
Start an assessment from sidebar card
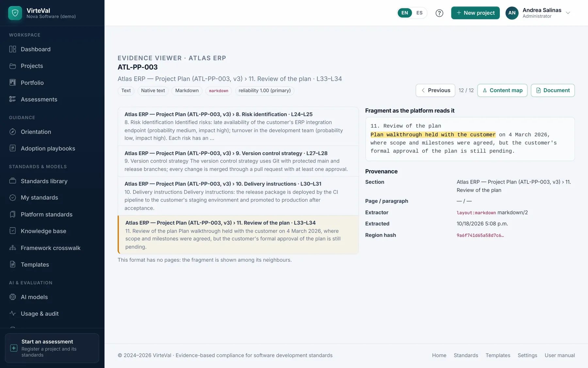click(52, 348)
